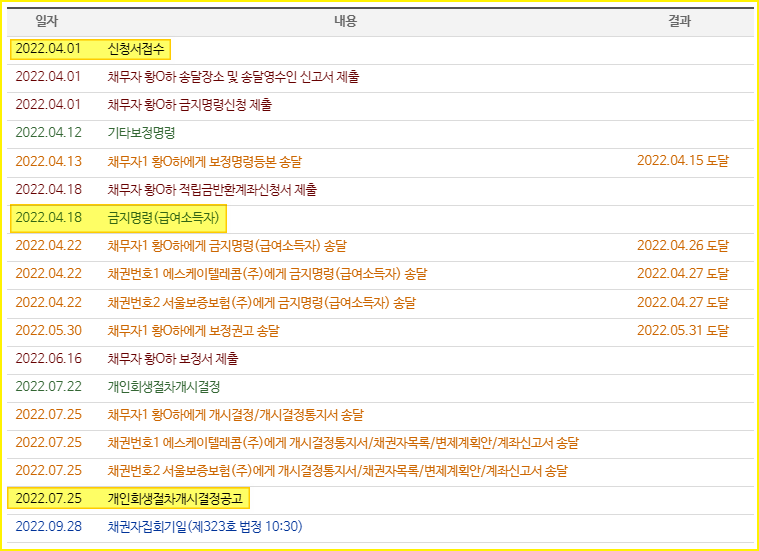Select the 금지명령(급여소득자) entry dated 2022.04.18

[x=163, y=217]
